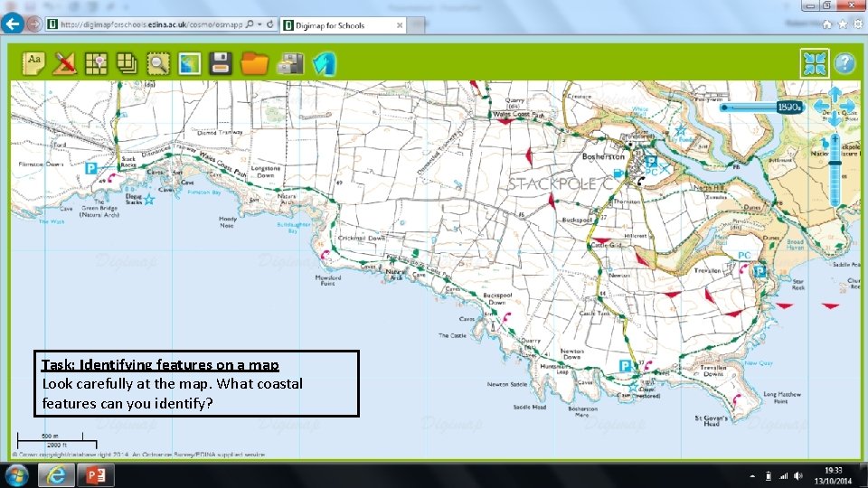This screenshot has width=868, height=488.
Task: Switch to Internet Explorer on taskbar
Action: 56,476
